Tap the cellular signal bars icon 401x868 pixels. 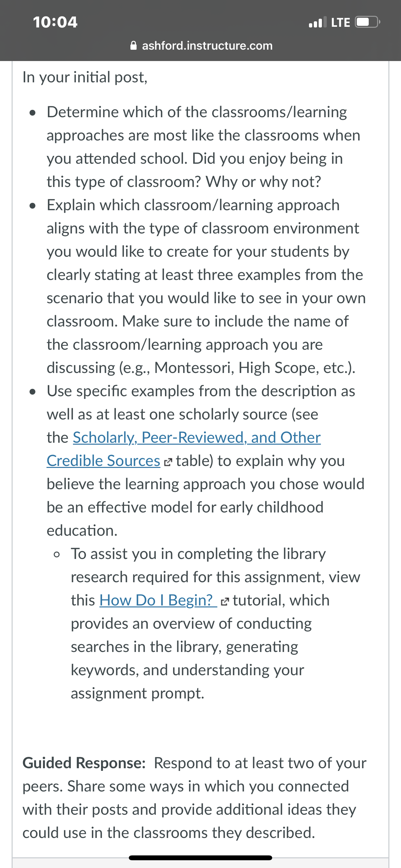pos(318,22)
